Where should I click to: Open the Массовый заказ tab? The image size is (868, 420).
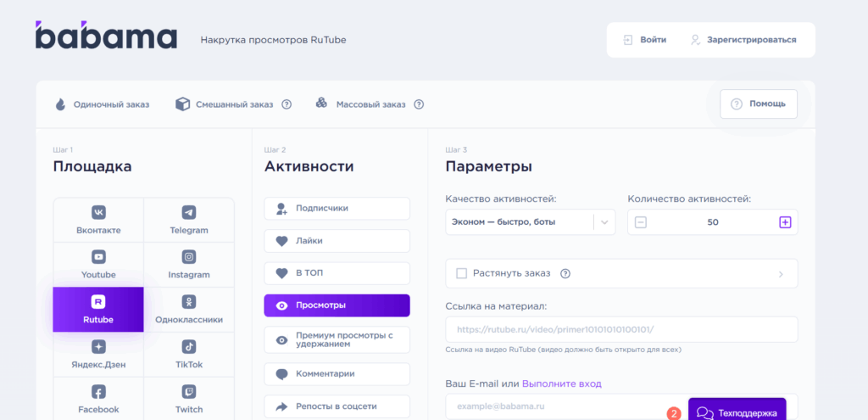361,104
